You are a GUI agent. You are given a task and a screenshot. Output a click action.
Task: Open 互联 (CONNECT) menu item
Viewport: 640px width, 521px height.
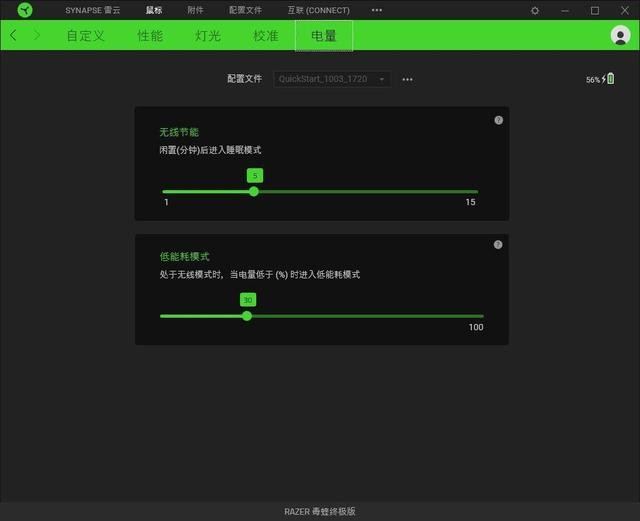pyautogui.click(x=318, y=10)
